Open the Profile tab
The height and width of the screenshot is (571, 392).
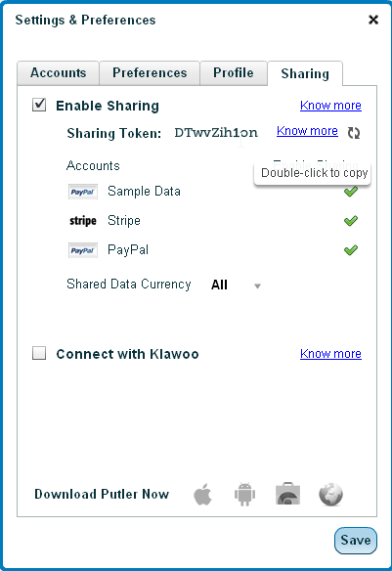coord(234,72)
